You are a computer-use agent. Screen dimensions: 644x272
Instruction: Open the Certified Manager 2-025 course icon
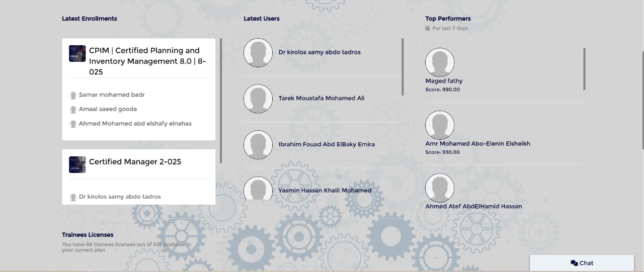(77, 164)
